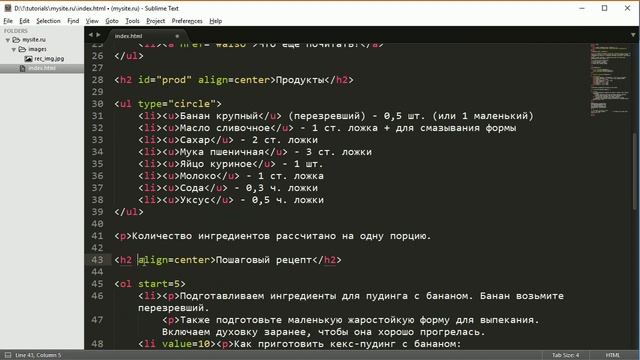Go to previous tab with left arrow

tap(91, 35)
